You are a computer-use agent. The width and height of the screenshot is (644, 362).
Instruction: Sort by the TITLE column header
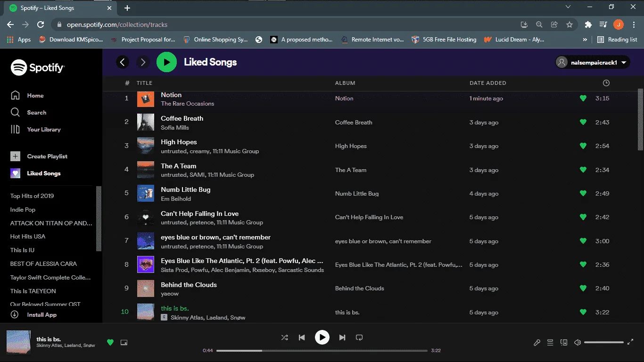[144, 83]
